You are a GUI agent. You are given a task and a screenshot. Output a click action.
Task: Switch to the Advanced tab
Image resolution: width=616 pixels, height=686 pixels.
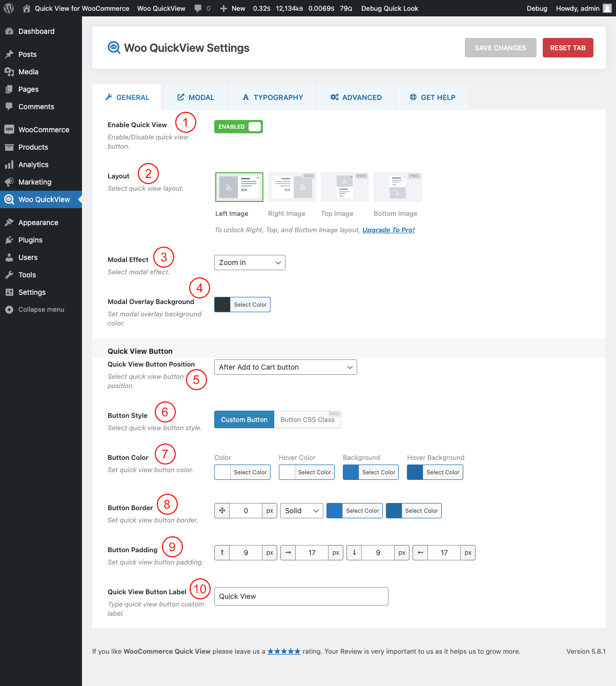[x=356, y=97]
